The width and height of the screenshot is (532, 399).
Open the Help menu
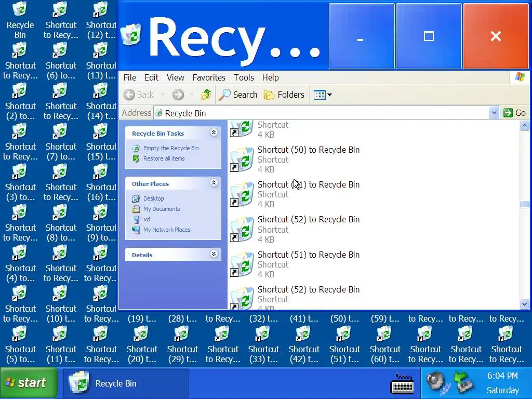click(x=270, y=77)
